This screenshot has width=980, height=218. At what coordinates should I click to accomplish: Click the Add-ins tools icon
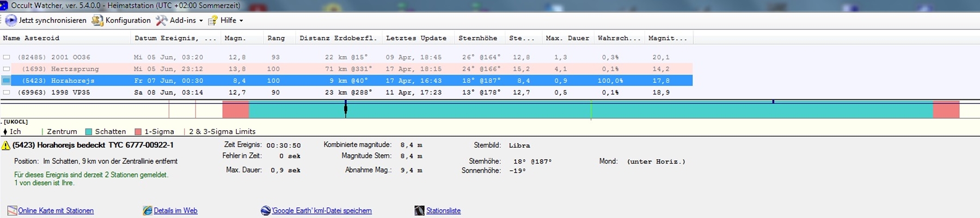(x=161, y=21)
